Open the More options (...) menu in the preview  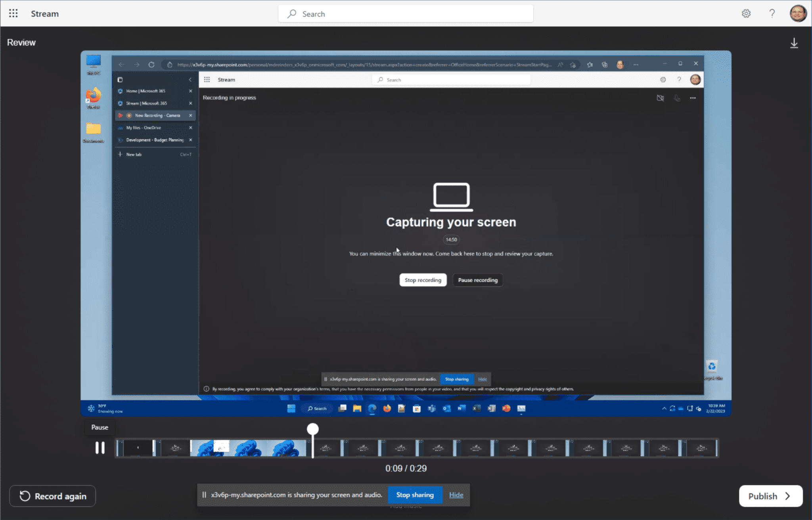pos(693,98)
